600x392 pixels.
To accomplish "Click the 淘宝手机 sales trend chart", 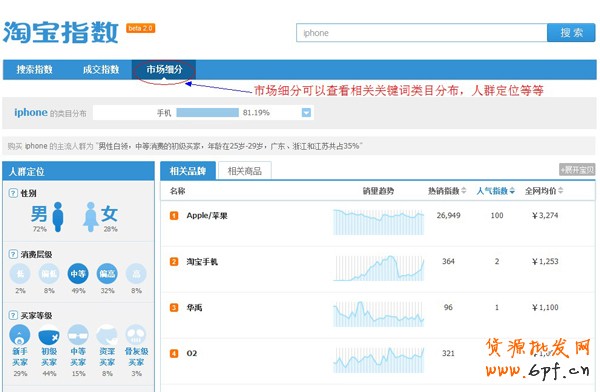I will point(378,268).
